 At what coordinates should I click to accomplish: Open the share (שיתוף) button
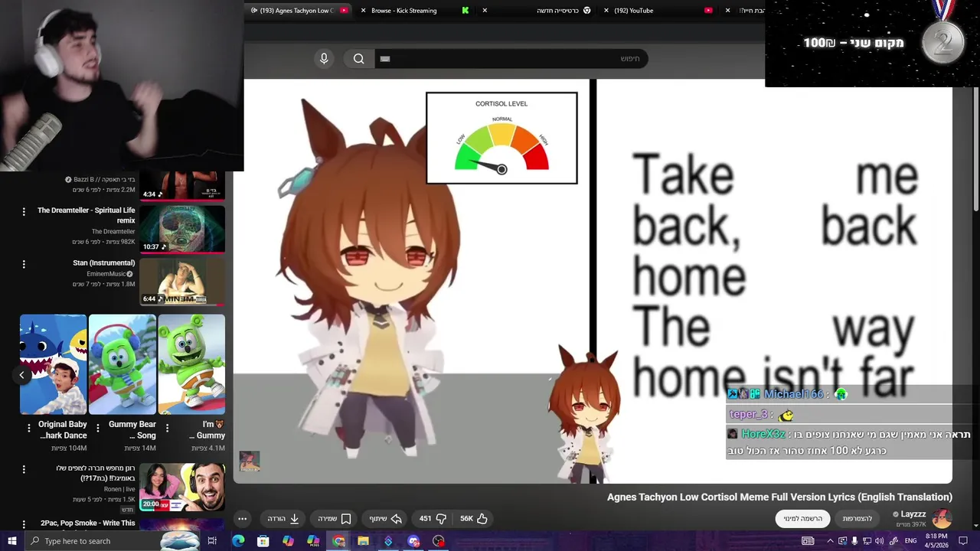pos(385,519)
